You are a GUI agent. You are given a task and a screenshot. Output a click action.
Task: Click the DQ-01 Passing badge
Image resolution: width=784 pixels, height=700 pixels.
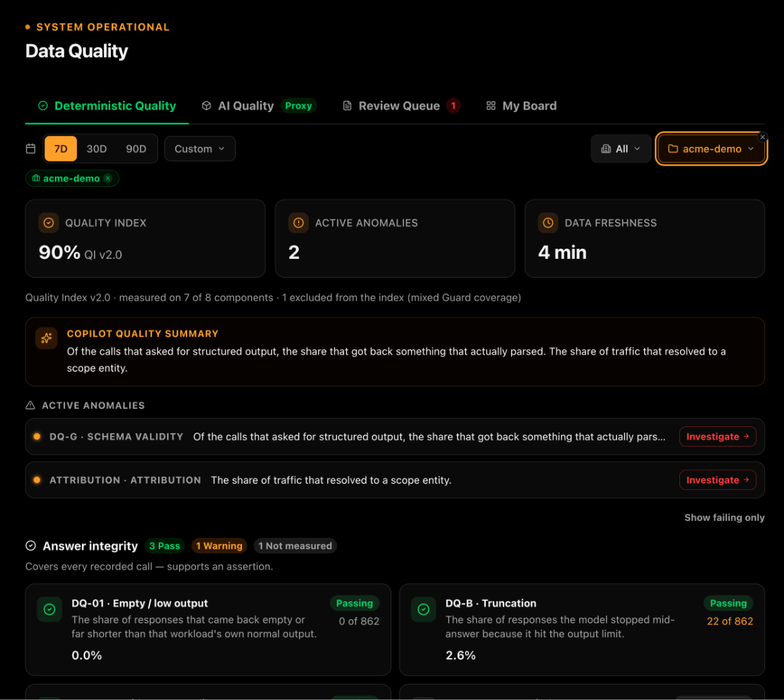click(355, 603)
